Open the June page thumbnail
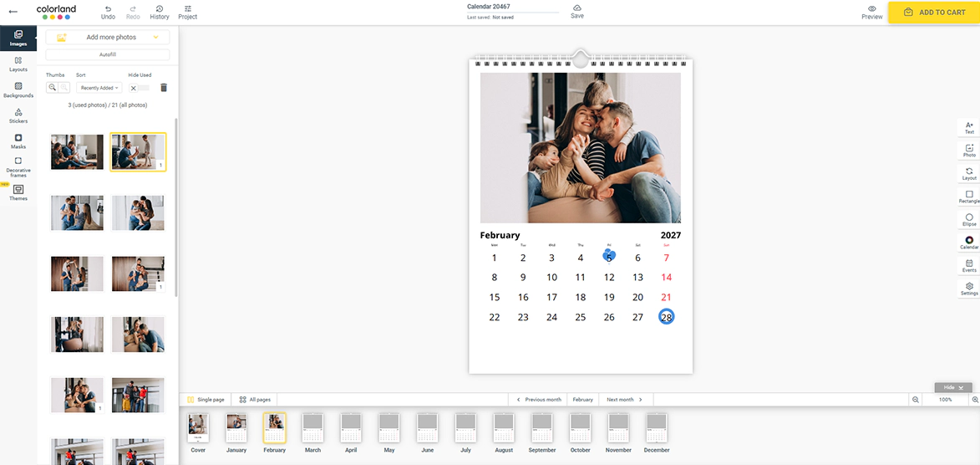Image resolution: width=980 pixels, height=465 pixels. click(428, 429)
